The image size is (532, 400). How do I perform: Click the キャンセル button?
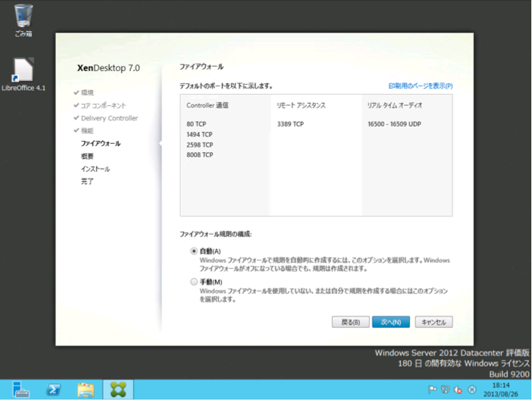433,322
